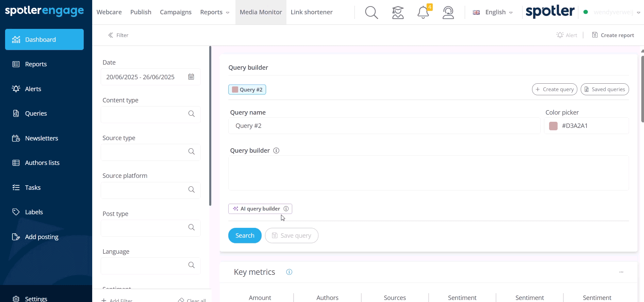Open the search magnifier in the top bar
The width and height of the screenshot is (644, 302).
pos(371,13)
